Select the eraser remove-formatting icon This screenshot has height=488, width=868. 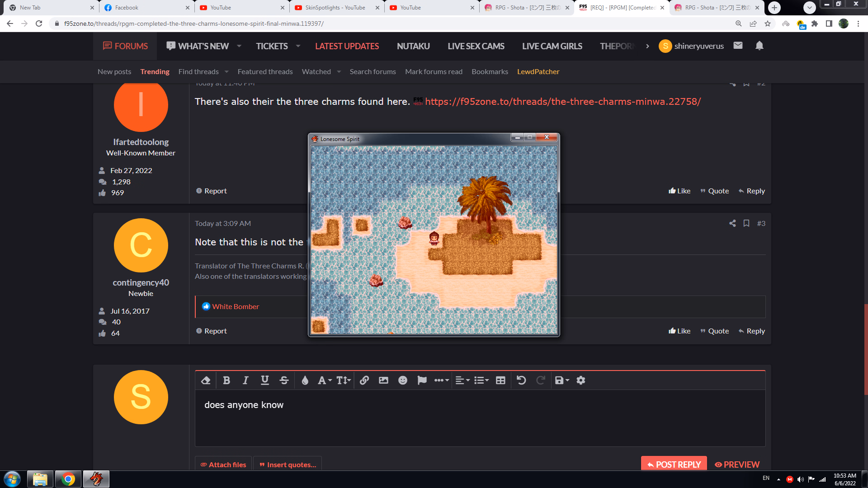click(206, 380)
